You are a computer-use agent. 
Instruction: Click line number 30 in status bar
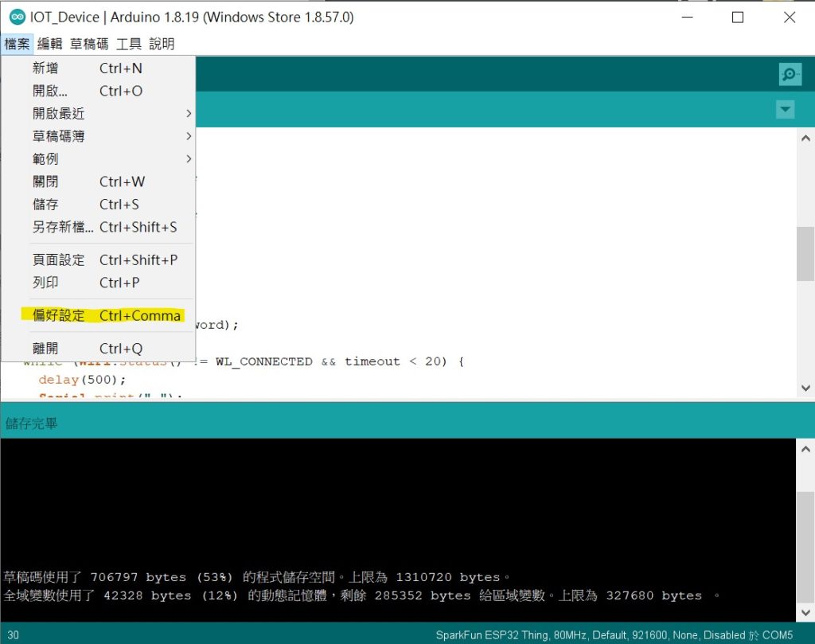(x=13, y=634)
